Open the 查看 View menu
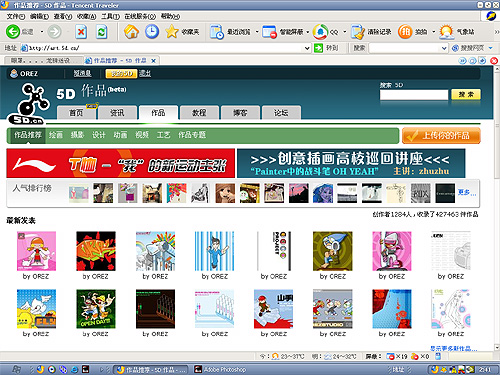The image size is (500, 375). 63,16
